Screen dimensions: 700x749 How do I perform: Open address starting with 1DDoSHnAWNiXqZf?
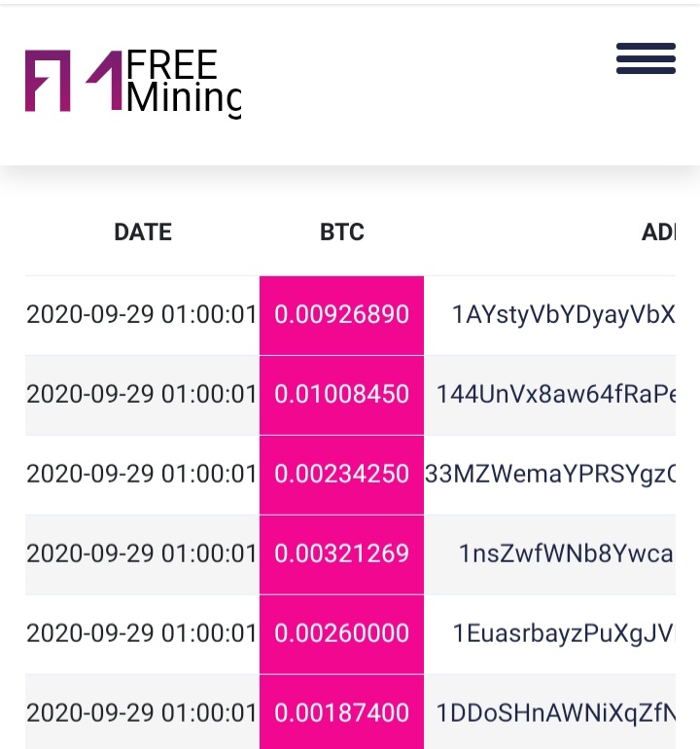(556, 714)
